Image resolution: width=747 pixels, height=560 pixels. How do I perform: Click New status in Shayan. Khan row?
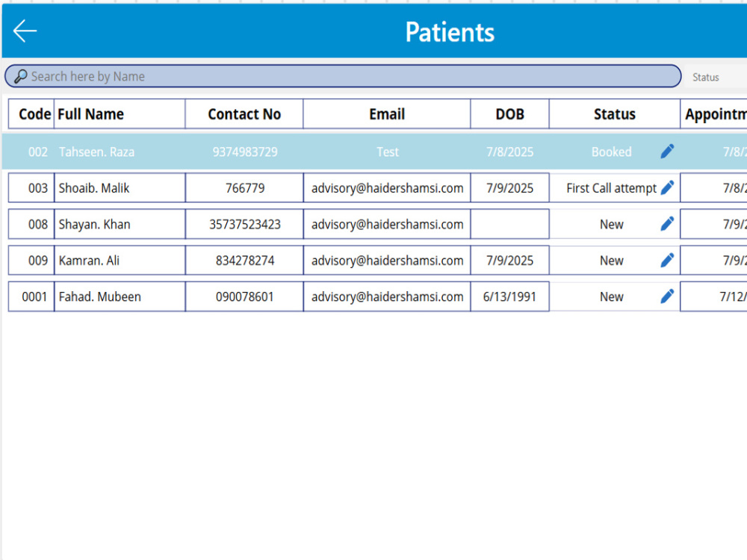(611, 224)
